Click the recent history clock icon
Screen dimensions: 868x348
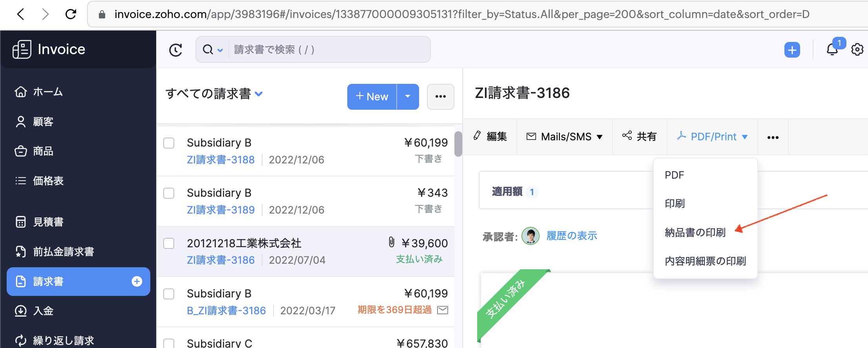click(x=175, y=50)
